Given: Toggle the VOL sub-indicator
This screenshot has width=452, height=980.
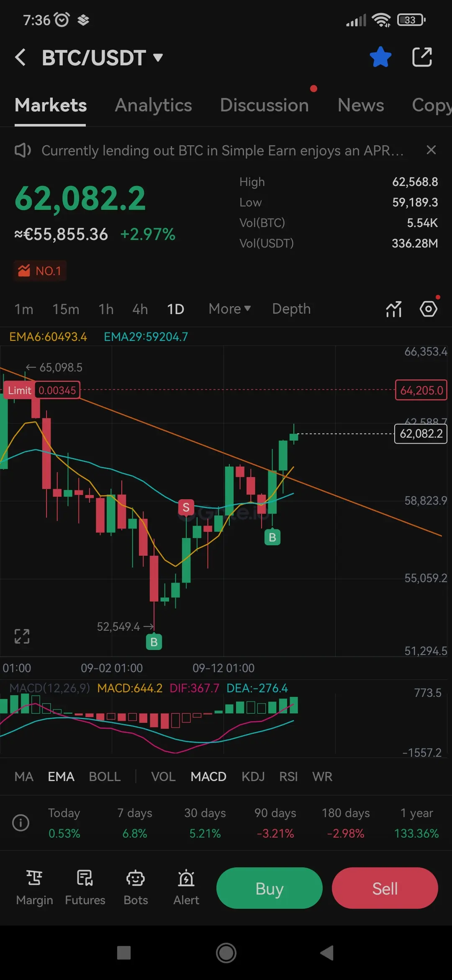Looking at the screenshot, I should click(x=163, y=776).
